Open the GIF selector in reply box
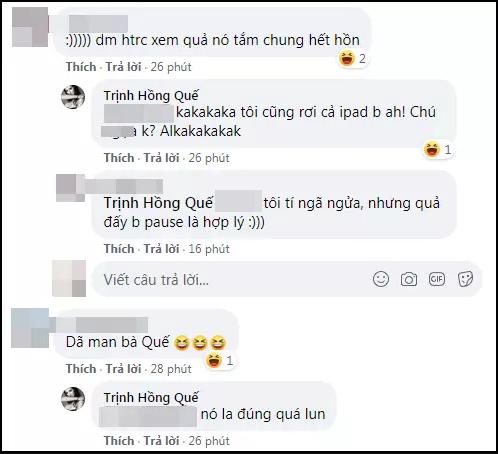 [437, 279]
